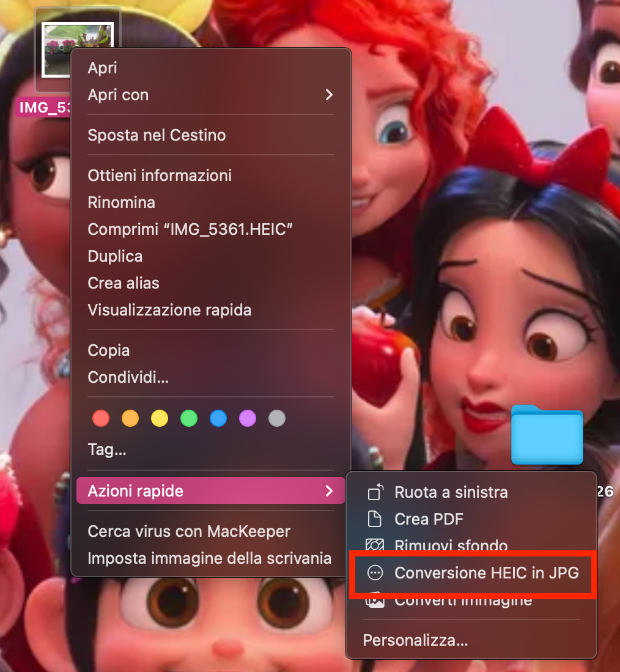Apply the green tag color
Image resolution: width=620 pixels, height=672 pixels.
[x=189, y=418]
